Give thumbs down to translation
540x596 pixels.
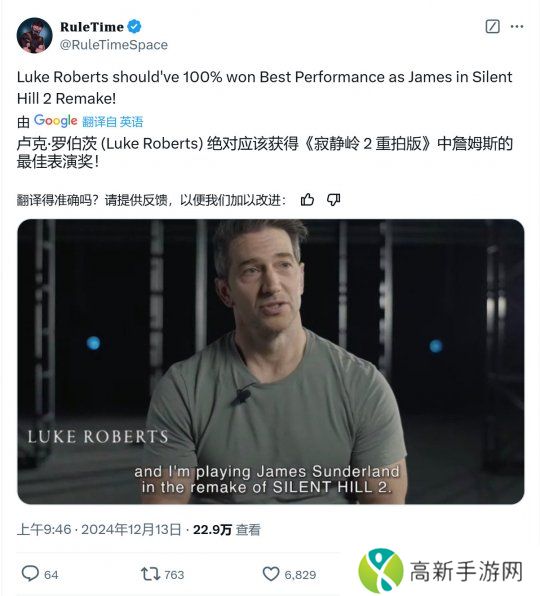pyautogui.click(x=333, y=200)
